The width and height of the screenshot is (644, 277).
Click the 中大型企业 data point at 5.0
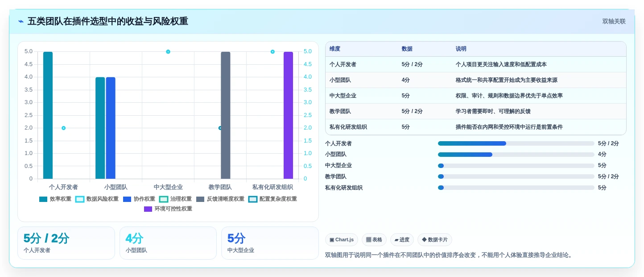click(168, 52)
